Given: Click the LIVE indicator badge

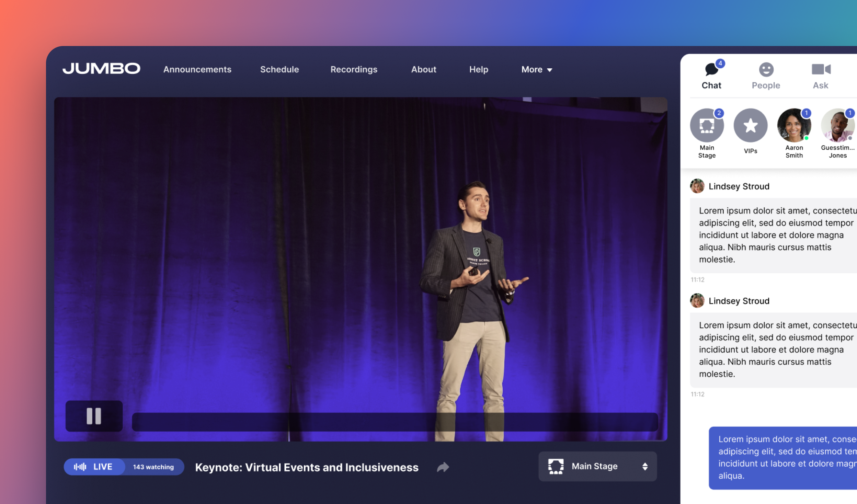Looking at the screenshot, I should pos(94,467).
